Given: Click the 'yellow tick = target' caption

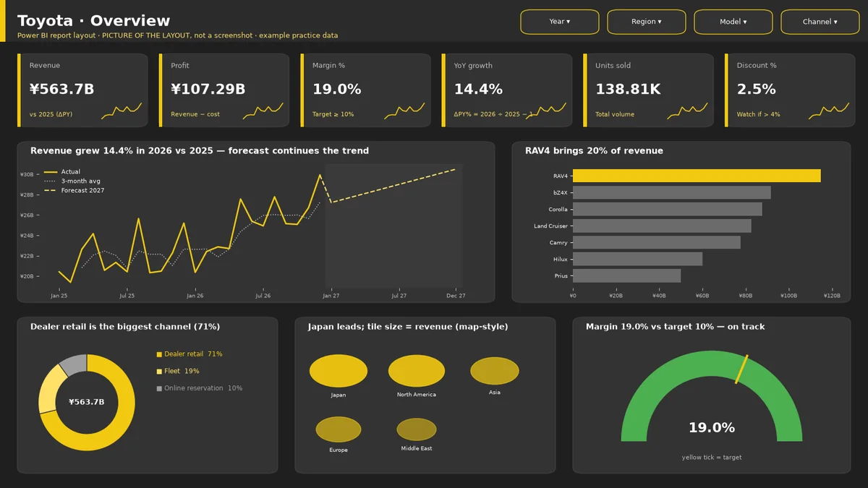Looking at the screenshot, I should pos(712,457).
